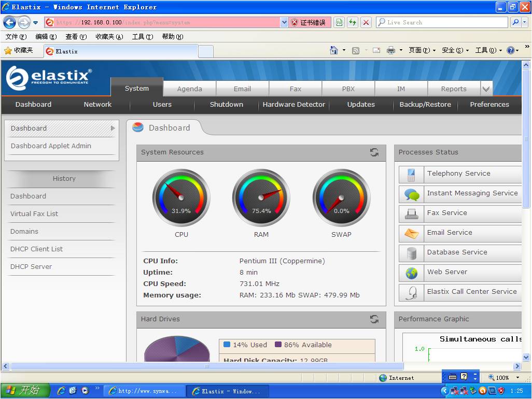Viewport: 532px width, 399px height.
Task: Open the recent pages dropdown arrow
Action: [35, 23]
